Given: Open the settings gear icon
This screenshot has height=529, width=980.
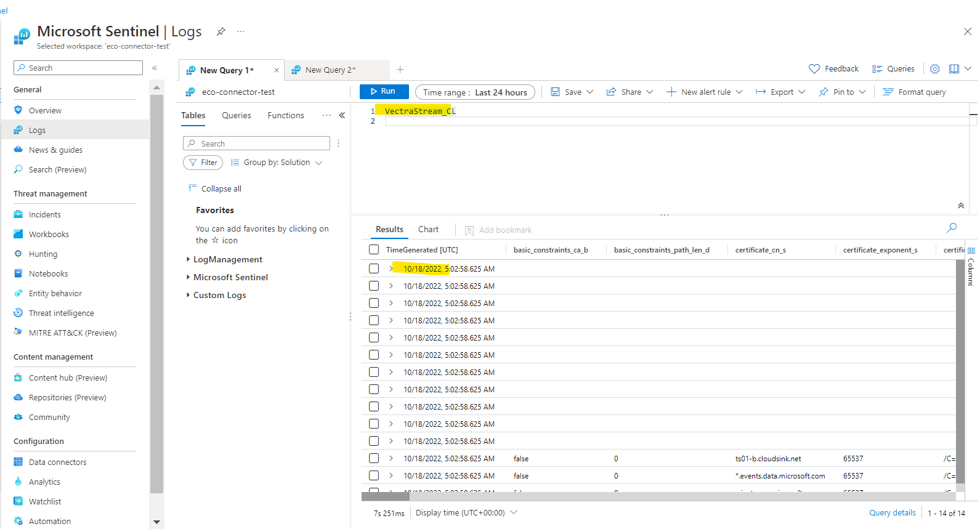Looking at the screenshot, I should 935,69.
